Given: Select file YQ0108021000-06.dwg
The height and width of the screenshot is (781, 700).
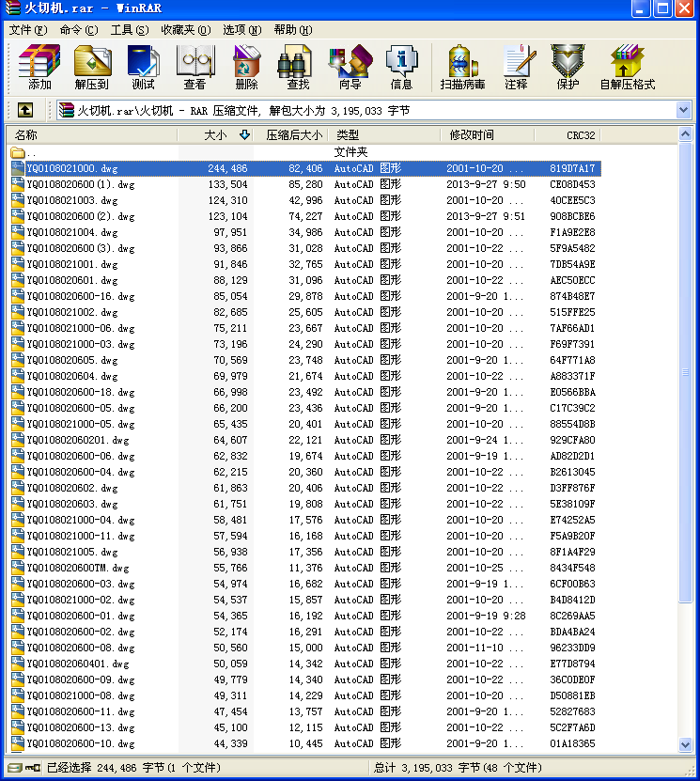Looking at the screenshot, I should coord(305,328).
